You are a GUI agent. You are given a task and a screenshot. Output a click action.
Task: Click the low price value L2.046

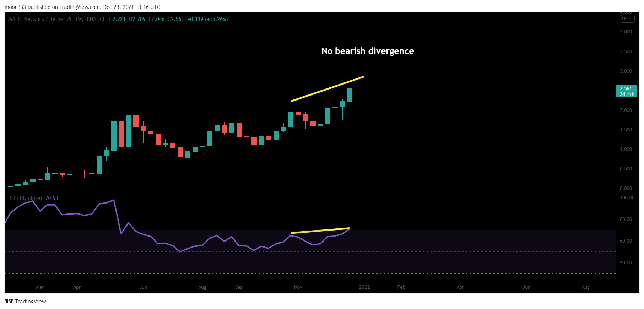[x=157, y=19]
